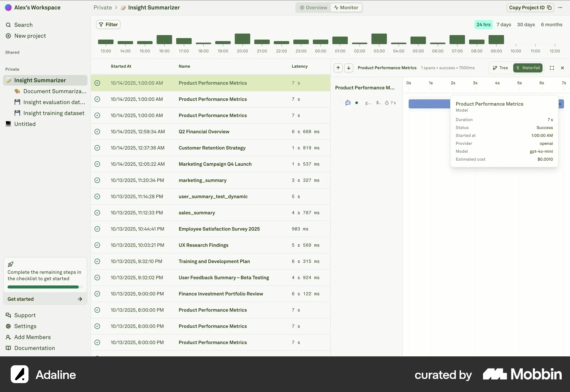
Task: Click status icon for Marketing Campaign Q4 Launch
Action: tap(97, 164)
